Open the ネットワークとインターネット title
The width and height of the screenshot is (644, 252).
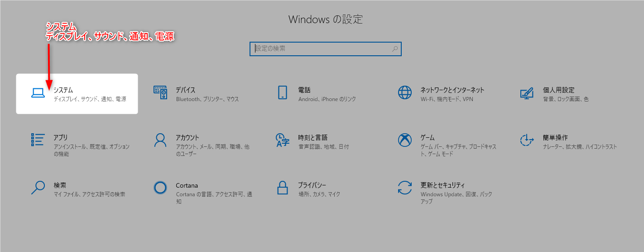452,90
